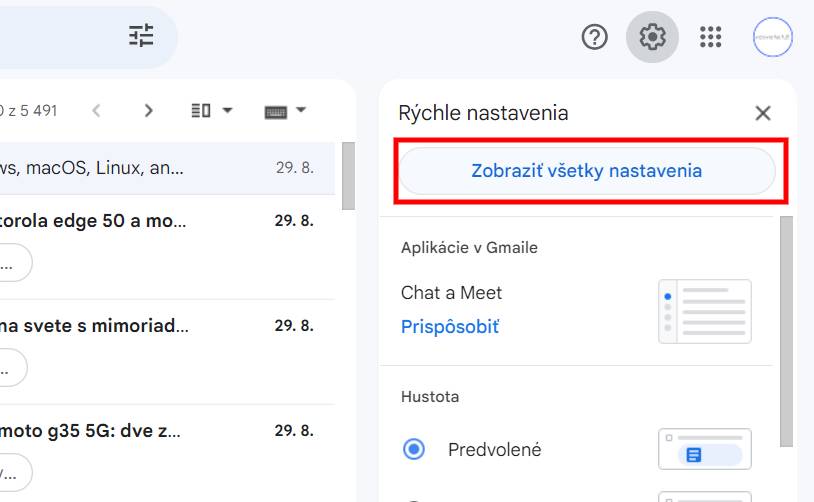The image size is (814, 502).
Task: Open the Google account avatar
Action: click(x=772, y=37)
